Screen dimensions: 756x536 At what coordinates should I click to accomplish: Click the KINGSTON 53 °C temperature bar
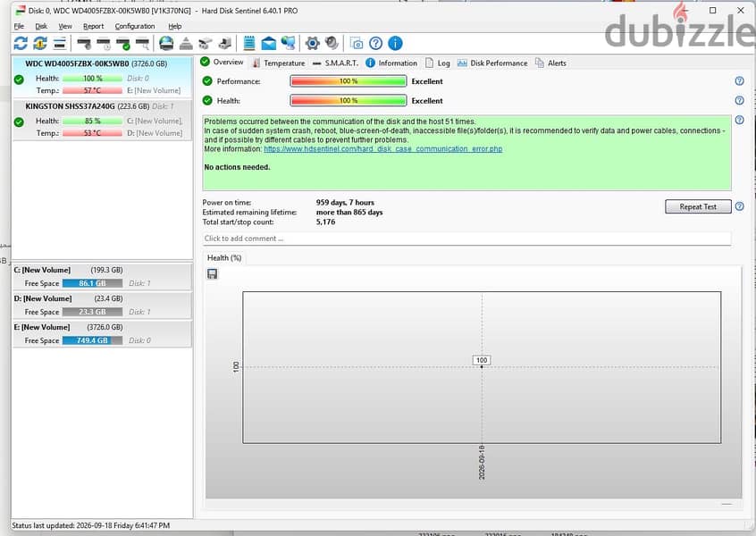tap(92, 132)
